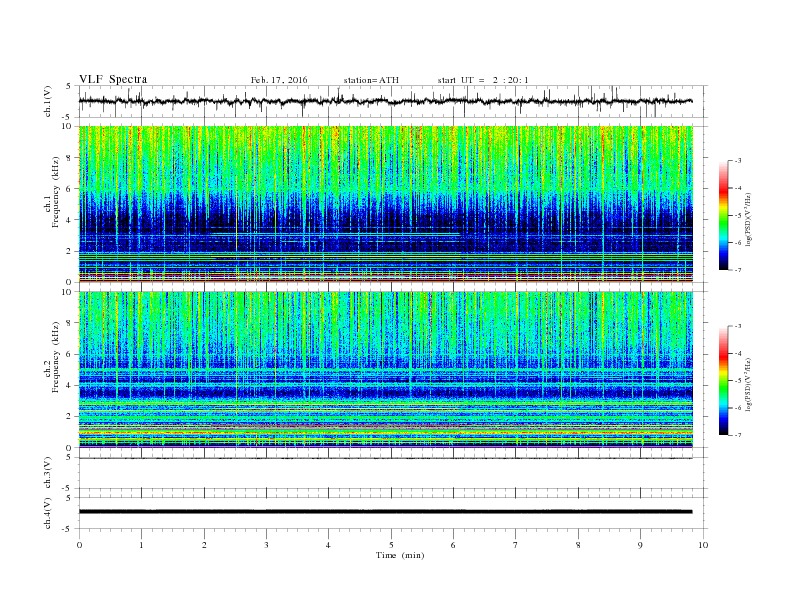
Task: Click the ch.2 PSD color bar
Action: pyautogui.click(x=723, y=381)
